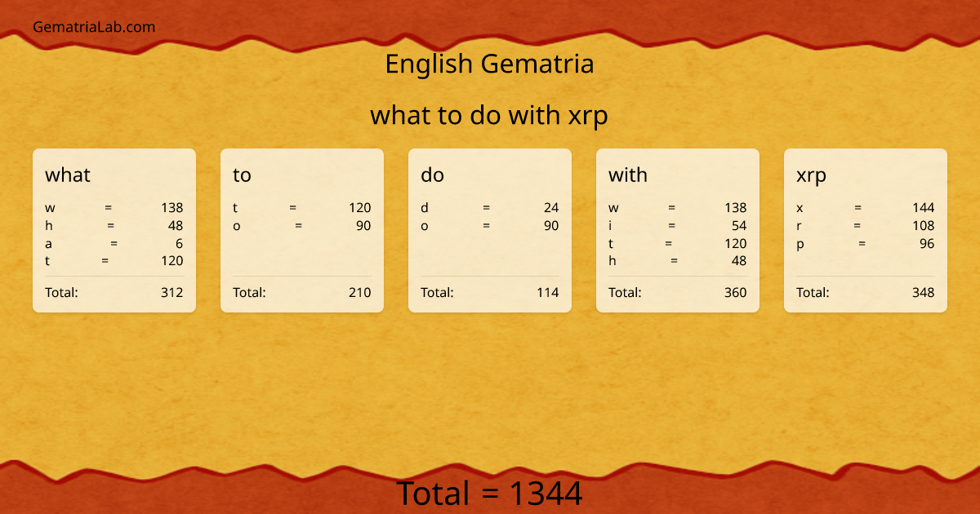This screenshot has height=514, width=980.
Task: Click value 24 for letter d
Action: pyautogui.click(x=551, y=208)
